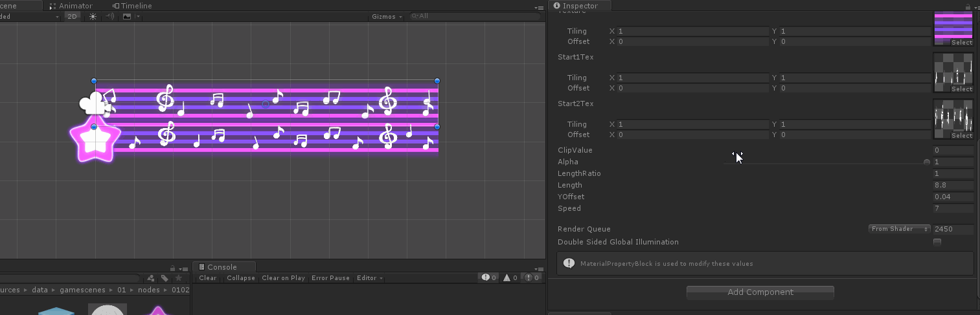Screen dimensions: 980x315
Task: Click the Add Component button
Action: [x=760, y=292]
